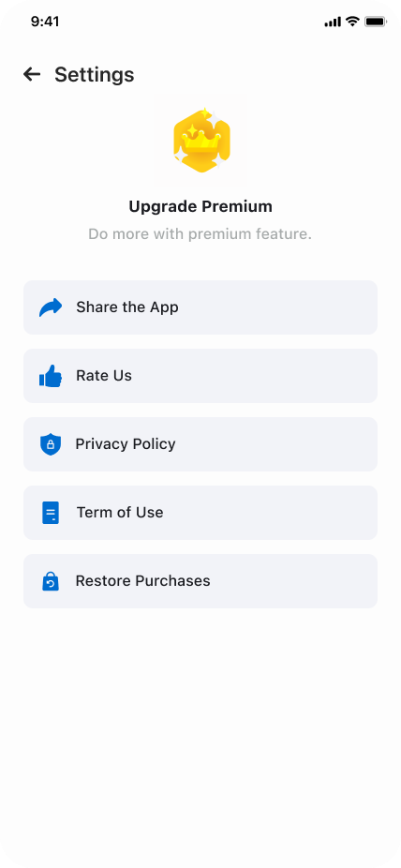Tap the thumbs-up Rate Us icon
This screenshot has width=401, height=868.
point(51,376)
